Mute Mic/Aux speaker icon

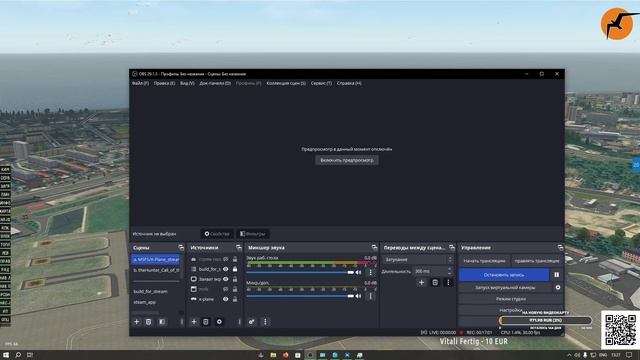pyautogui.click(x=358, y=296)
